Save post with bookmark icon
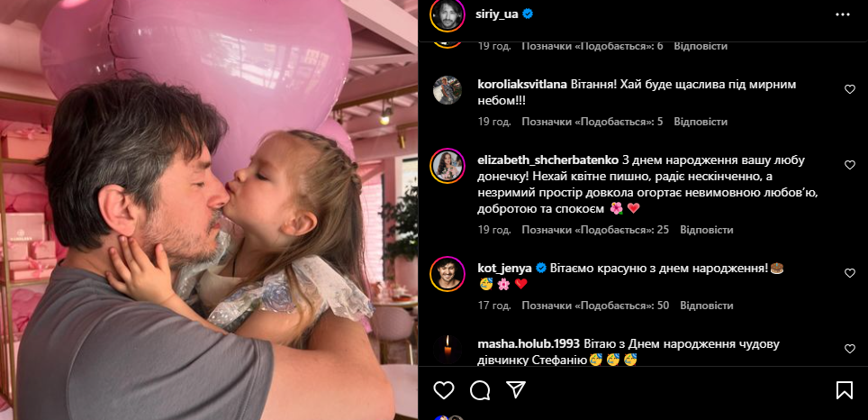 [845, 390]
